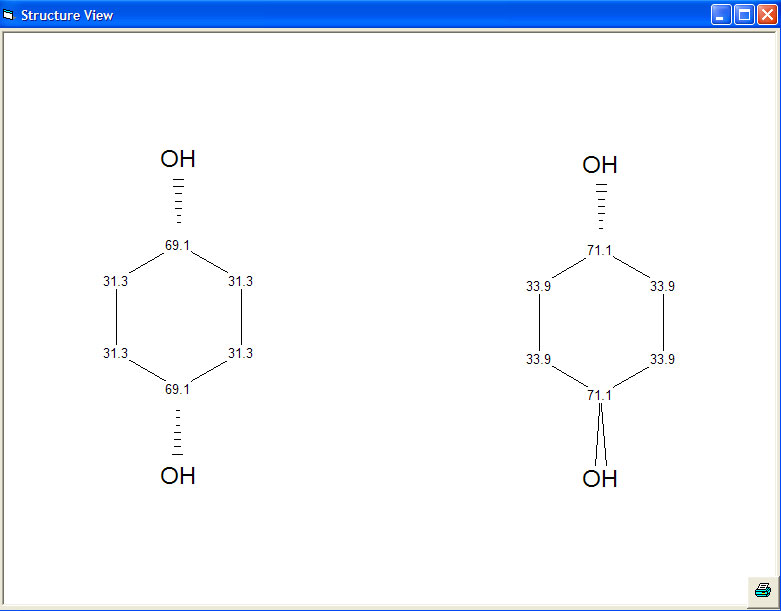Pick the lower-right 31.3 atom label

click(240, 354)
